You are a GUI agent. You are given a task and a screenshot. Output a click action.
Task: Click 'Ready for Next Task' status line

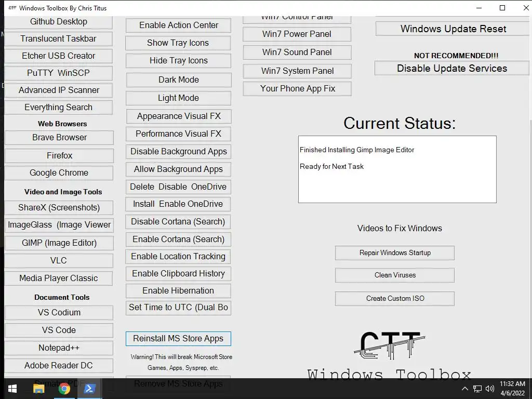(x=332, y=167)
